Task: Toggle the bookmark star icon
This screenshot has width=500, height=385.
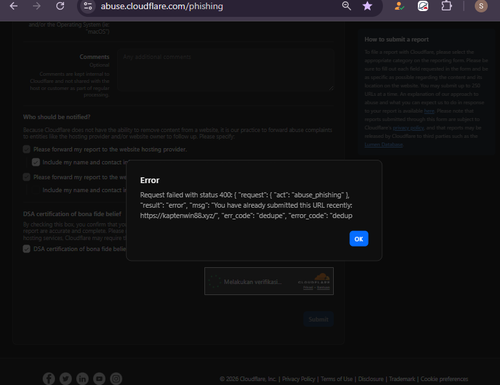Action: click(367, 6)
